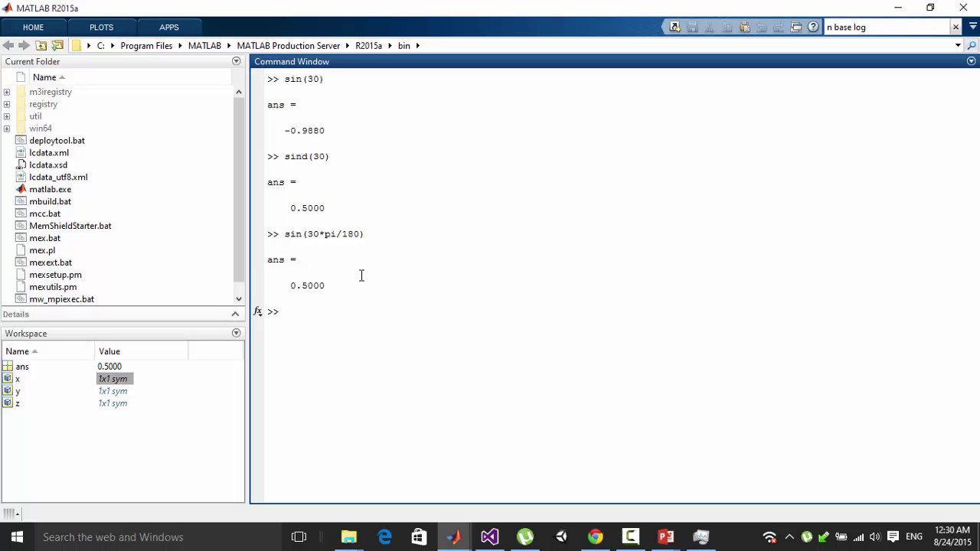
Task: Click 'MATLAB Production Server' breadcrumb segment
Action: pyautogui.click(x=289, y=46)
